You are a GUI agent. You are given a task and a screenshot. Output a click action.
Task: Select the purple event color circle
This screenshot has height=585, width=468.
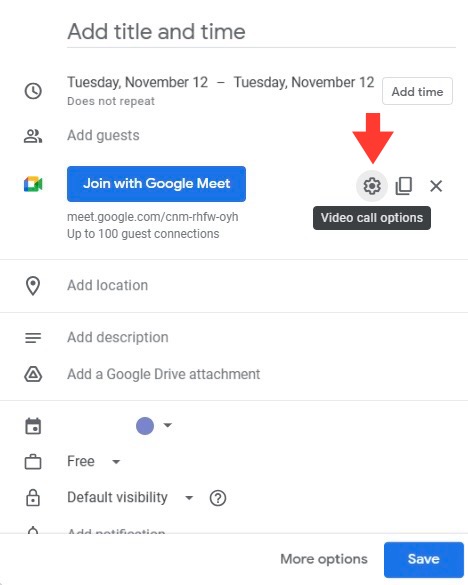pyautogui.click(x=145, y=426)
